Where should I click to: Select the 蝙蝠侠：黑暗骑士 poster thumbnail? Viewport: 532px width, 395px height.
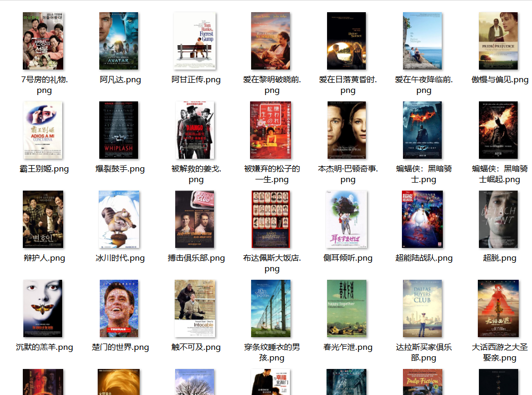point(423,130)
